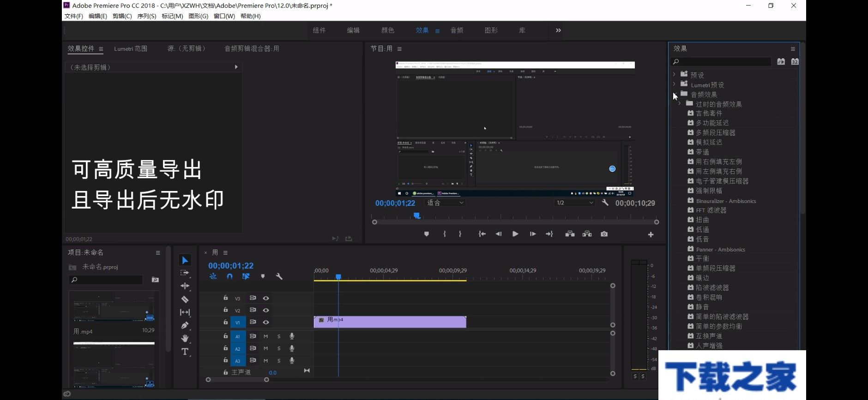The image size is (868, 400).
Task: Select the 卷积混响 effect
Action: tap(709, 298)
